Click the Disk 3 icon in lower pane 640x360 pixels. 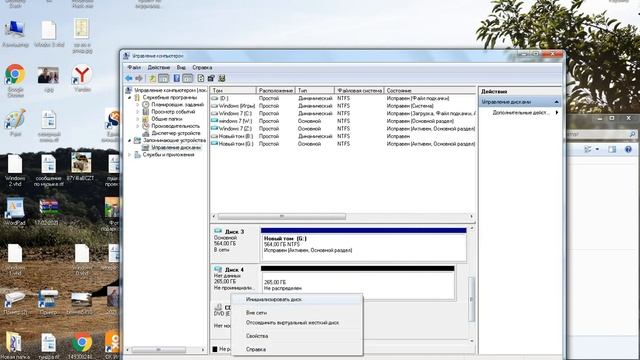pos(218,231)
